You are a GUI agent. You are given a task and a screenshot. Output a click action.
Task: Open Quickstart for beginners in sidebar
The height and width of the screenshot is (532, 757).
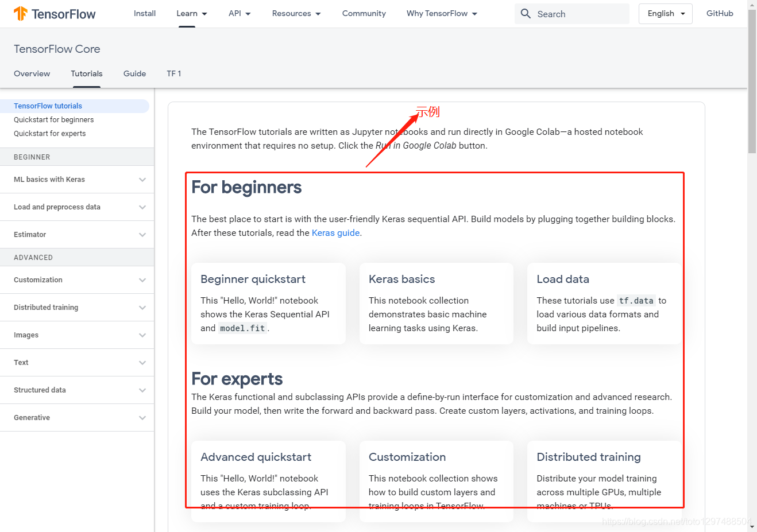point(53,120)
